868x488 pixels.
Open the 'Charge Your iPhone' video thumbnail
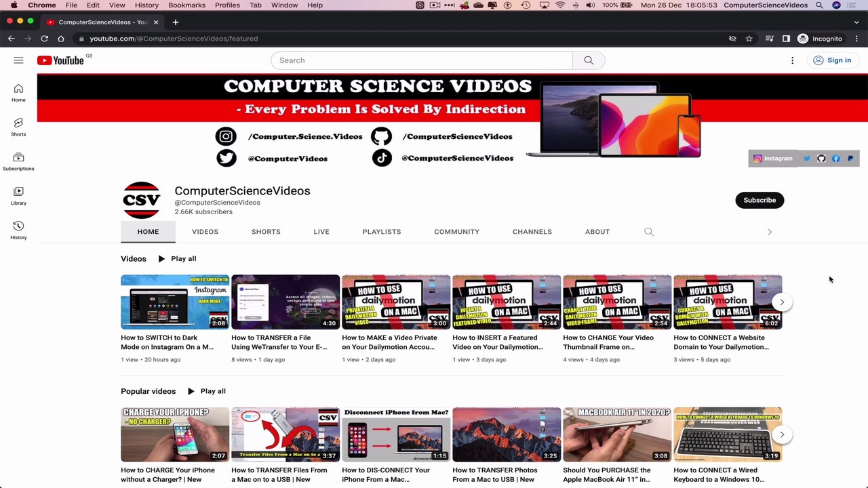tap(175, 434)
